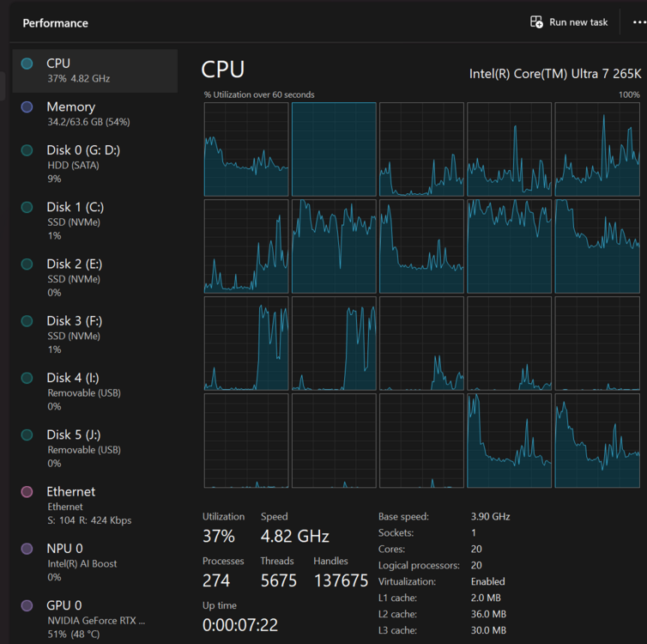
Task: Open the three-dot more options menu
Action: coord(638,22)
